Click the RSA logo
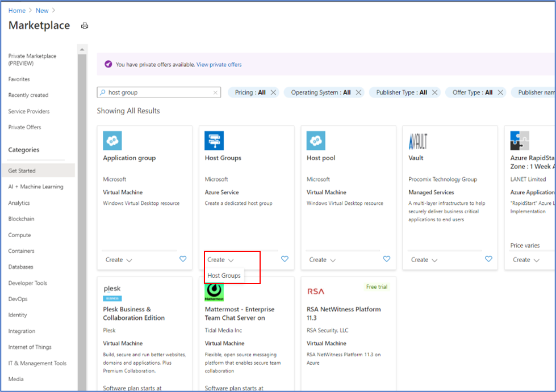This screenshot has width=556, height=392. pos(316,292)
